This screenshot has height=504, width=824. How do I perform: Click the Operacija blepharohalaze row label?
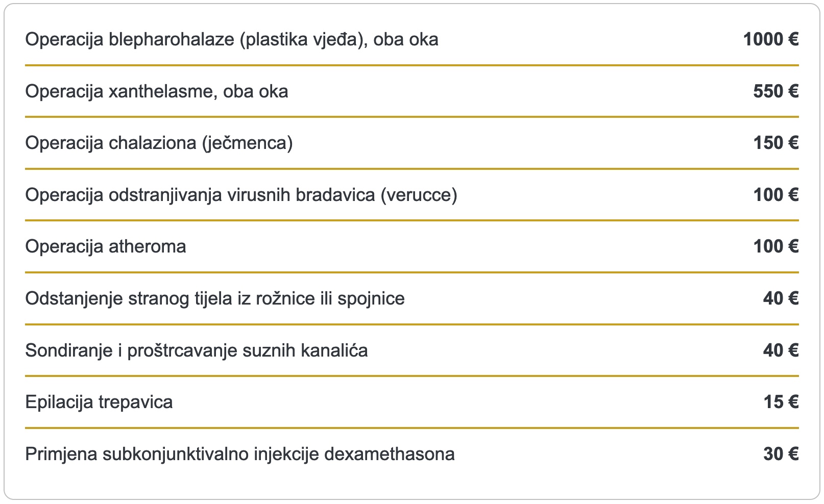(x=231, y=40)
